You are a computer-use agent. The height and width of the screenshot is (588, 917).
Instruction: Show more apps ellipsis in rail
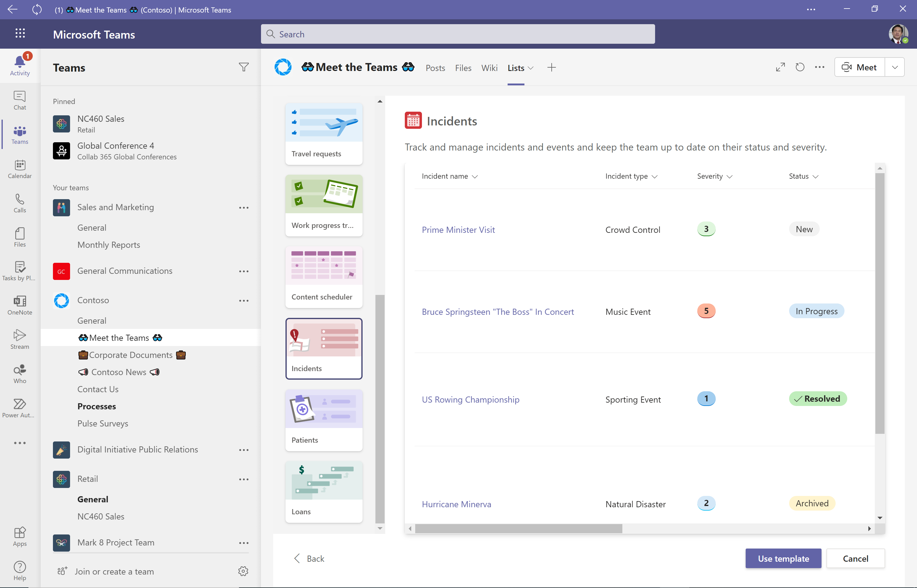click(20, 443)
